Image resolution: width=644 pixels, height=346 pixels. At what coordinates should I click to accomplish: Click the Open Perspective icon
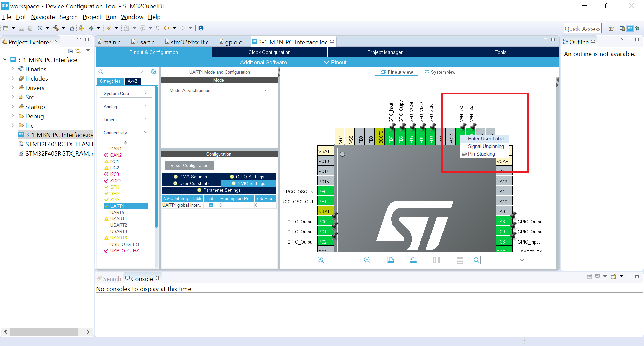611,28
